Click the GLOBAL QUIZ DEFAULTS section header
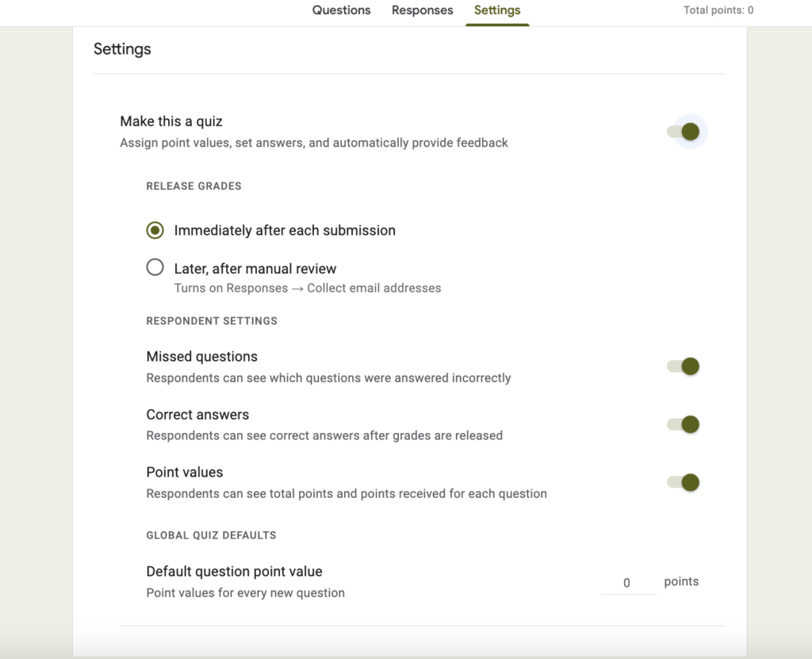Screen dimensions: 812x659 pos(211,535)
